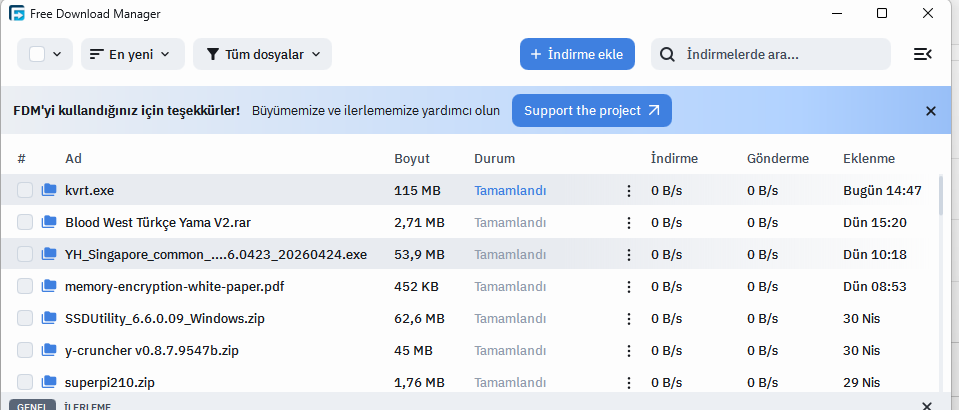Click the Bugün 14:47 added time
Screen dimensions: 959x410
coord(882,190)
